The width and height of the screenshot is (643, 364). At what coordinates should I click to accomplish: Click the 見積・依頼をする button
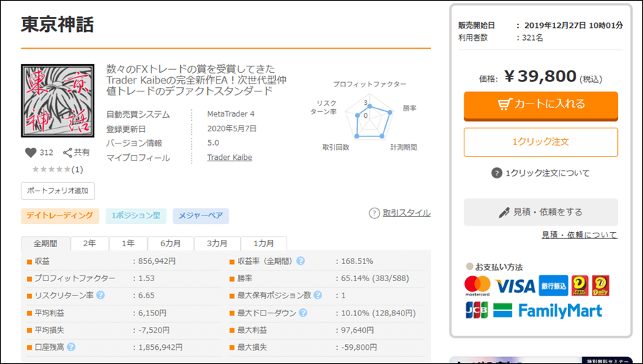click(541, 212)
